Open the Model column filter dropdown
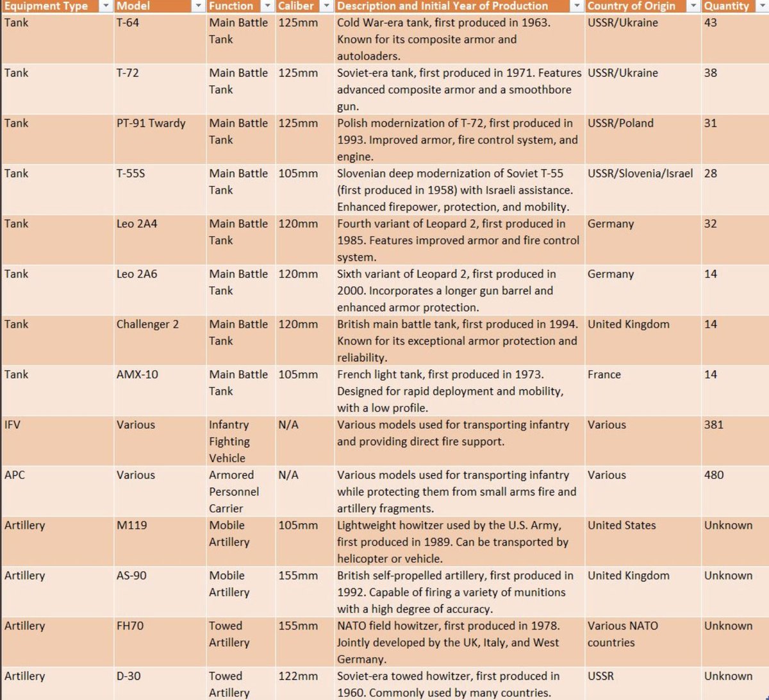The height and width of the screenshot is (700, 769). pyautogui.click(x=198, y=6)
